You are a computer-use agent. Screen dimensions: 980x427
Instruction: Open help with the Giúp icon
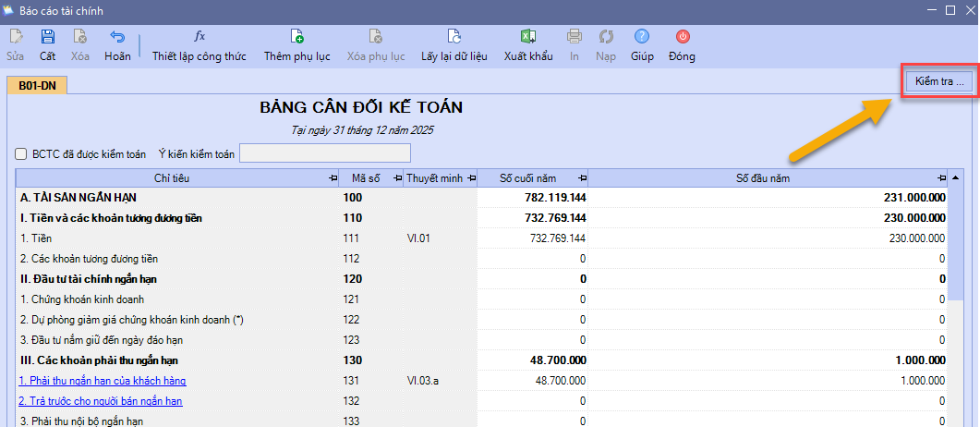point(642,37)
